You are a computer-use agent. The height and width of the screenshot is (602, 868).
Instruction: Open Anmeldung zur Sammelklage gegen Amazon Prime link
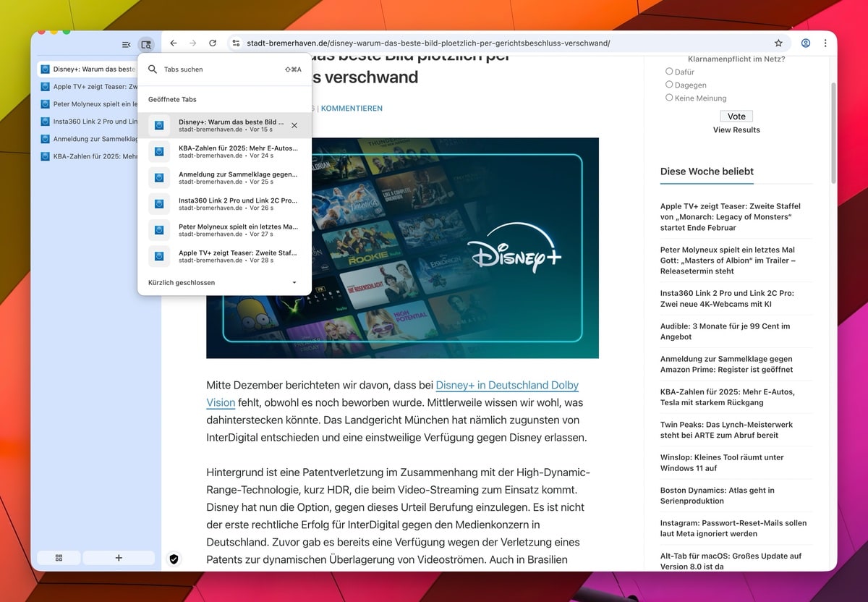point(726,364)
